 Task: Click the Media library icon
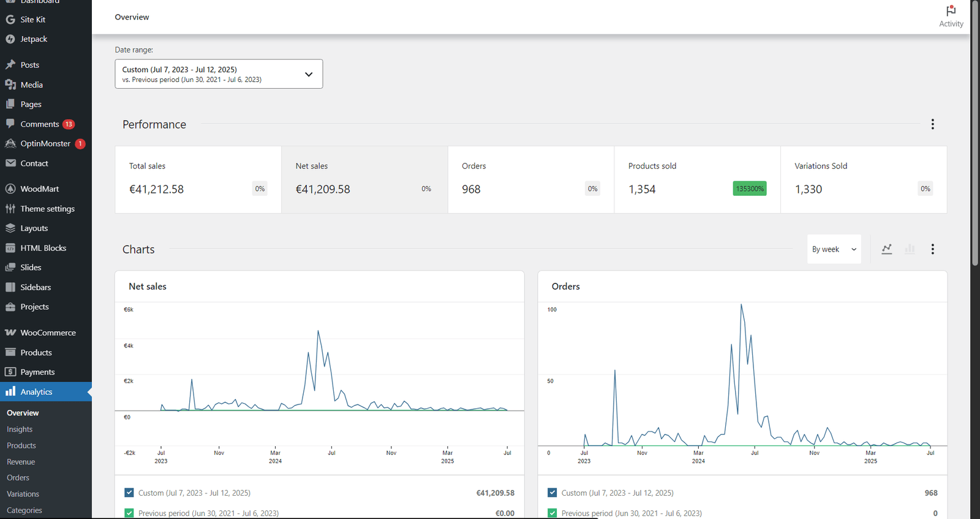pos(10,84)
